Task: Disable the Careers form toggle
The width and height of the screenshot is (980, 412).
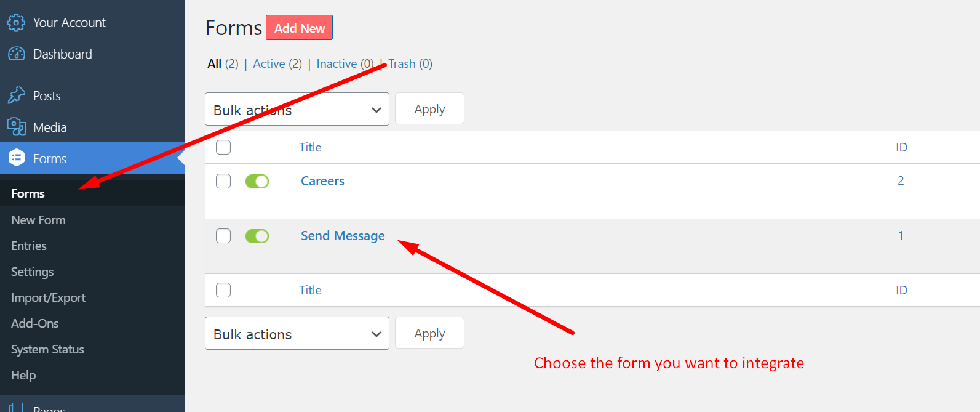Action: 257,181
